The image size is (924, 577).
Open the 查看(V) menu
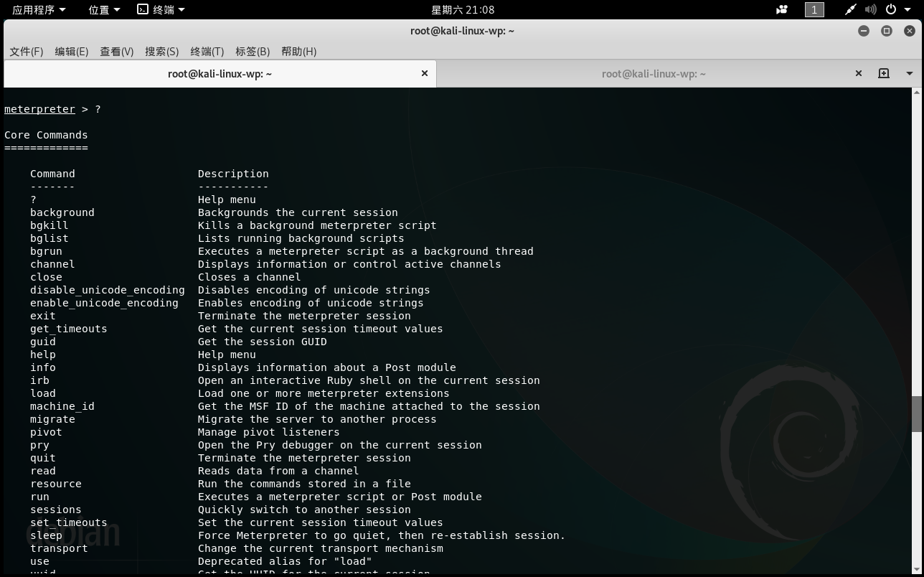tap(117, 52)
